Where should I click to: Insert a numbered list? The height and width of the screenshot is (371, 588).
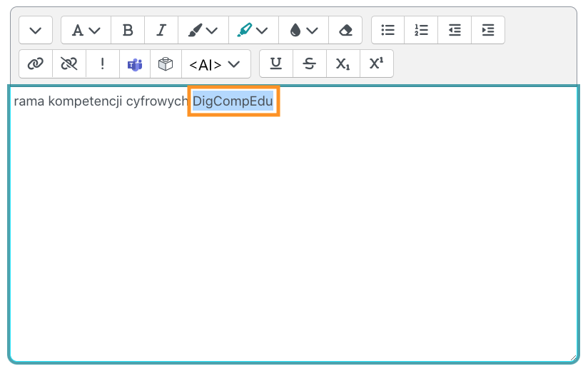421,31
